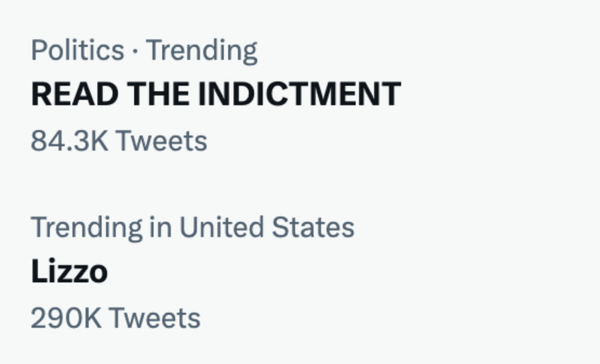This screenshot has width=600, height=364.
Task: Click the 290K Tweets count
Action: pos(115,318)
